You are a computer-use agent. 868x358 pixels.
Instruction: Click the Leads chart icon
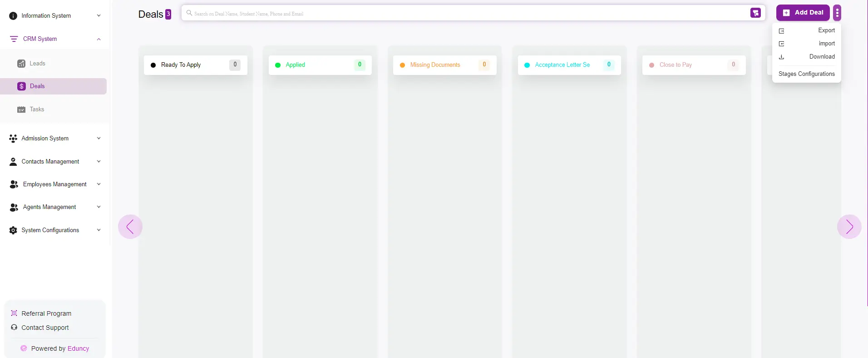[x=21, y=64]
